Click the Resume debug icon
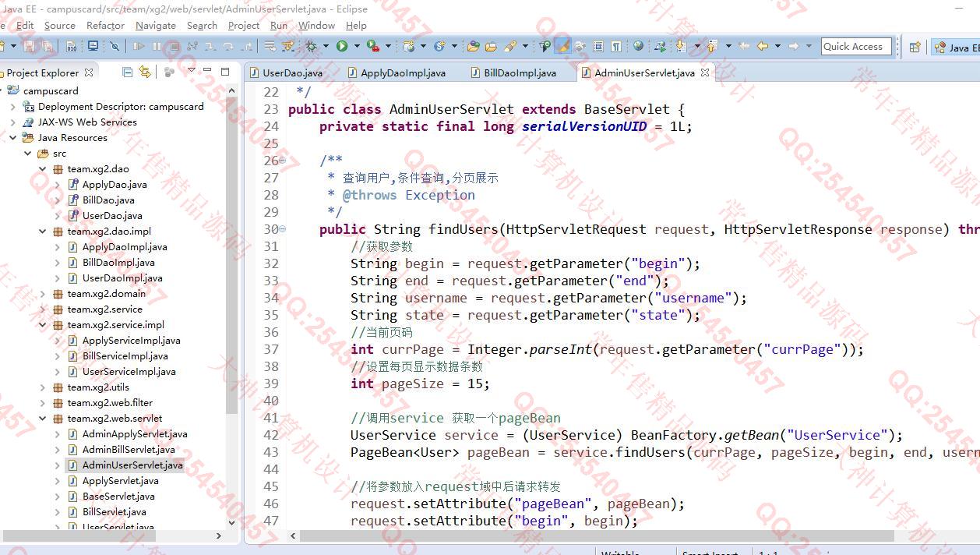 pos(139,46)
